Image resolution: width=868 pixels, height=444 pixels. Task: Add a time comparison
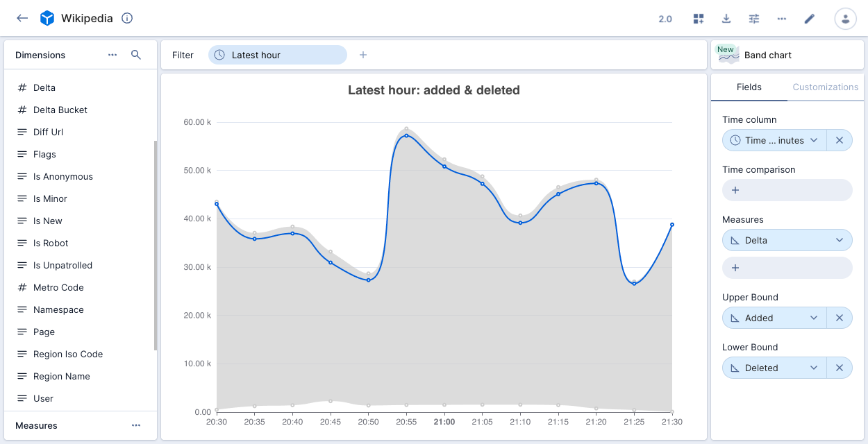[x=787, y=190]
